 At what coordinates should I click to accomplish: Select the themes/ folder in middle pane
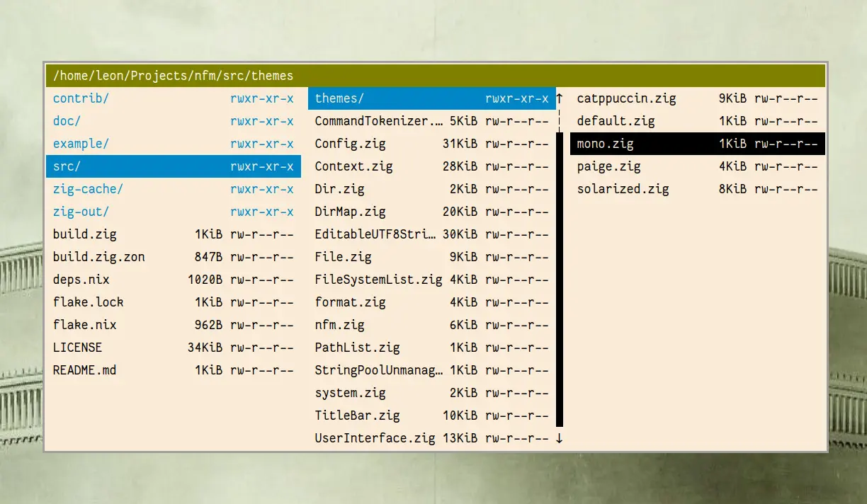pyautogui.click(x=431, y=98)
